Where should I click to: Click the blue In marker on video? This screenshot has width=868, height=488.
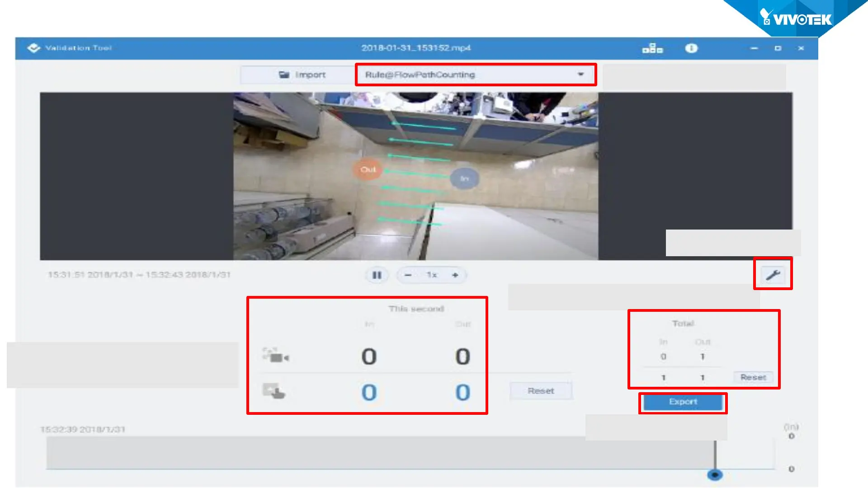464,179
